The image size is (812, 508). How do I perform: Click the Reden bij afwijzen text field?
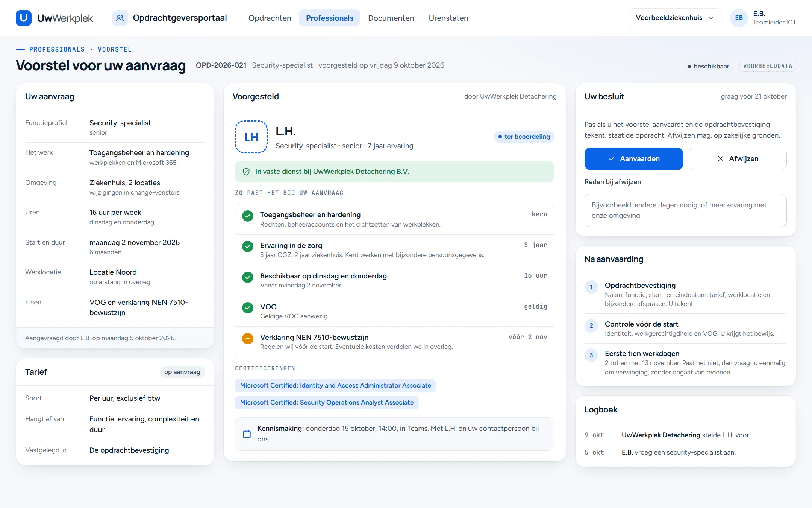686,210
